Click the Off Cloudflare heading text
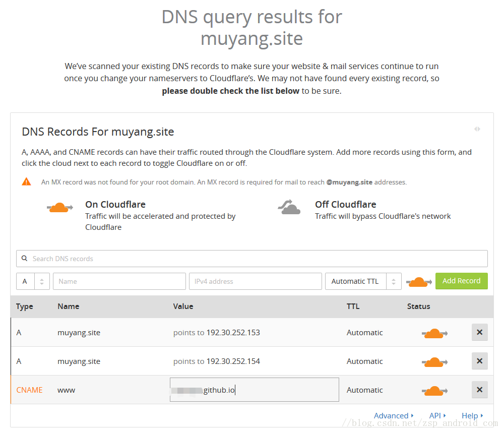 pos(346,205)
